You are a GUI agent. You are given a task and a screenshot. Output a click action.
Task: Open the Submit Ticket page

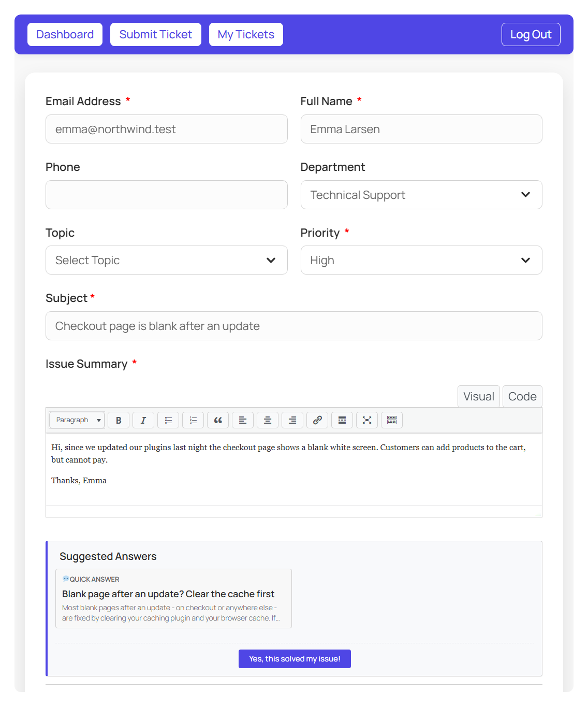click(156, 35)
